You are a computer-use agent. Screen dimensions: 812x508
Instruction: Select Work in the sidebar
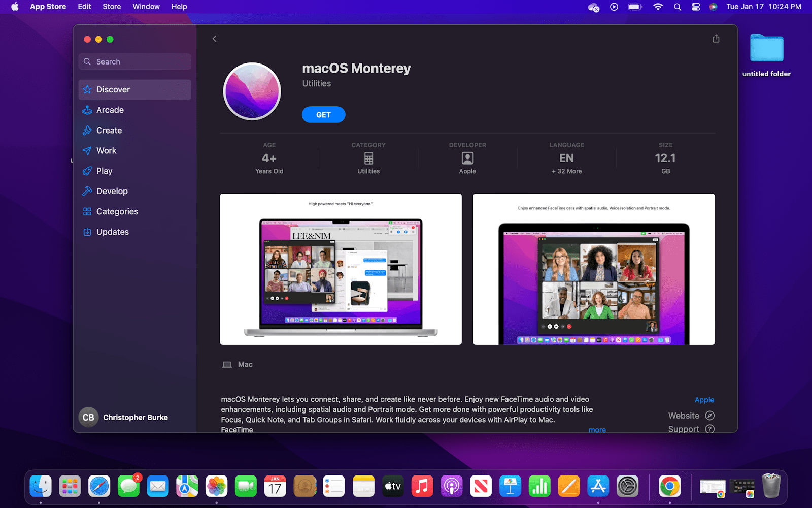click(135, 150)
